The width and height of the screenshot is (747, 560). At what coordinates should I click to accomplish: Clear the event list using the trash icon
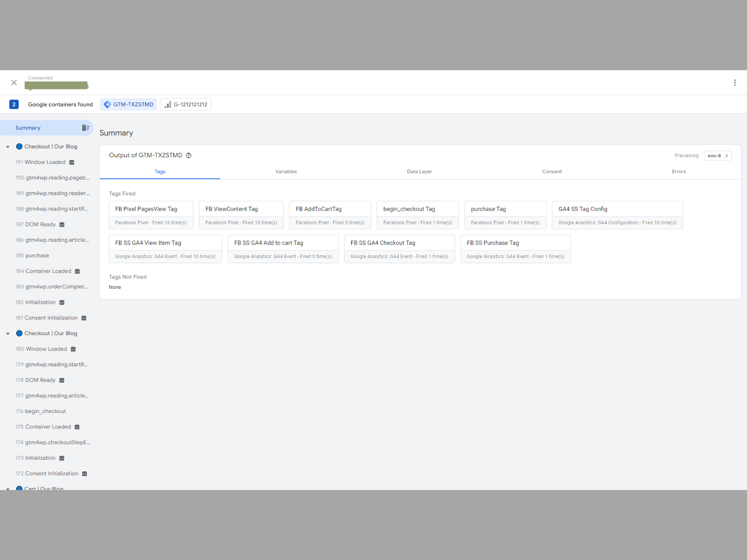85,127
